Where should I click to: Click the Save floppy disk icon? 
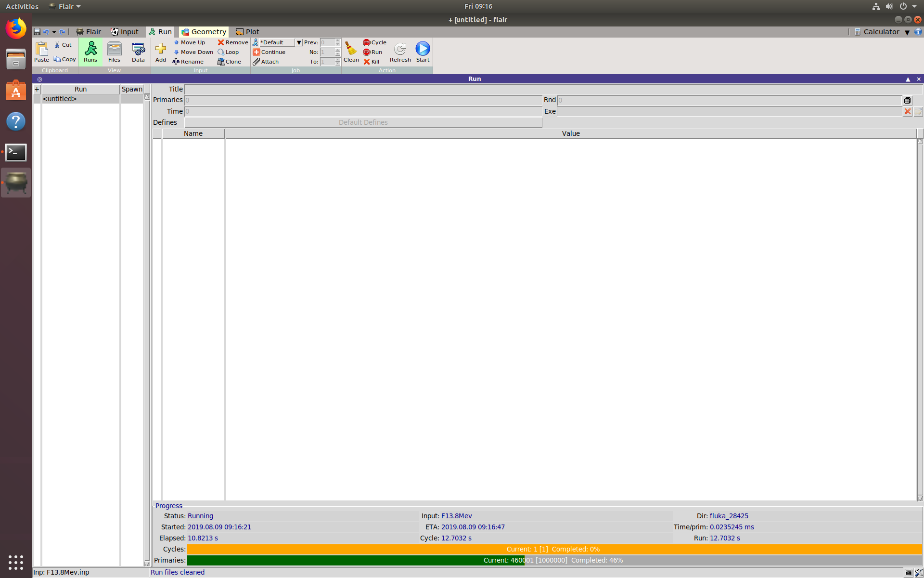pos(37,32)
